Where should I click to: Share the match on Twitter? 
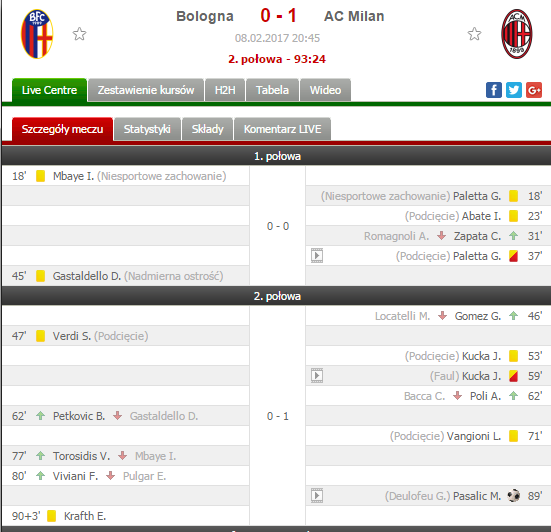point(514,90)
